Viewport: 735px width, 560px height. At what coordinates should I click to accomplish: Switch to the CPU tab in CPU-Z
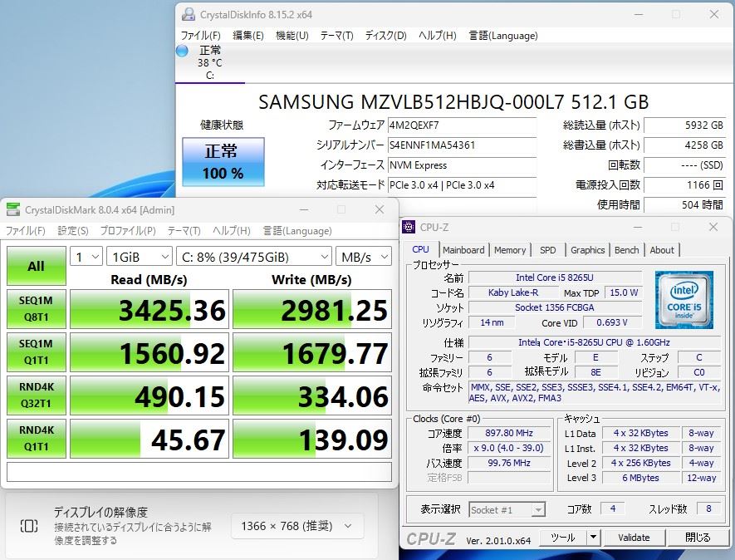coord(420,249)
